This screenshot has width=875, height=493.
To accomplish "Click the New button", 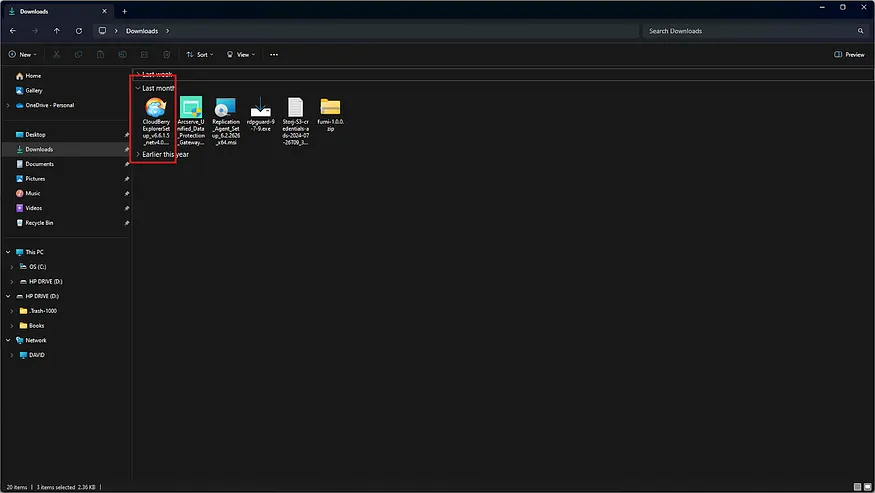I will [22, 54].
